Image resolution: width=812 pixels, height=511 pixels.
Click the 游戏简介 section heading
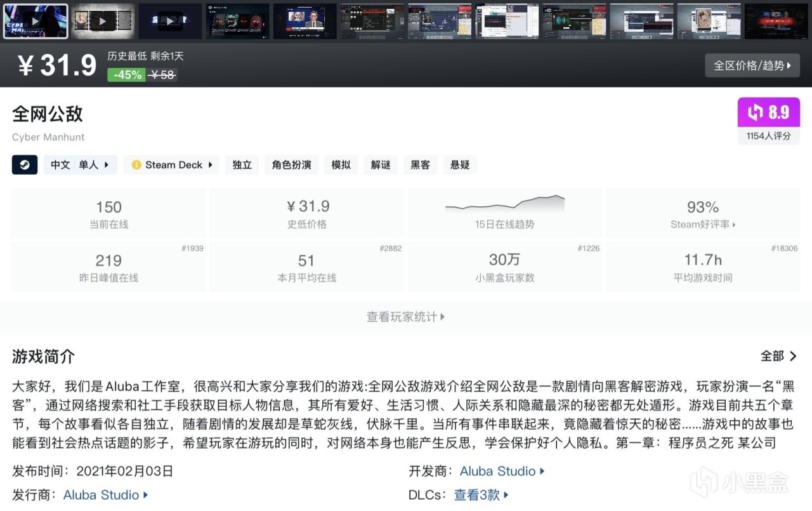[43, 357]
